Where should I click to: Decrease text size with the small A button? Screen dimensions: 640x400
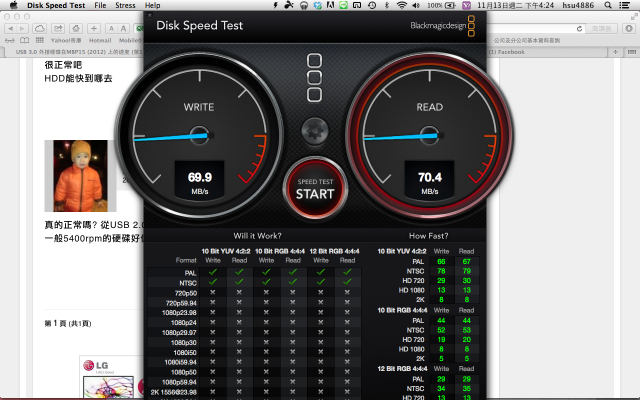point(111,29)
